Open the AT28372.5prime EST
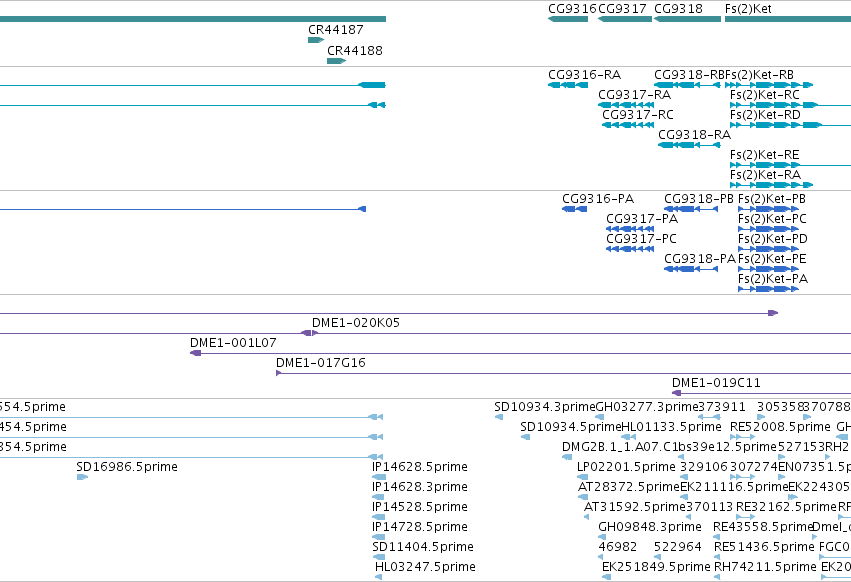851x582 pixels. (582, 497)
